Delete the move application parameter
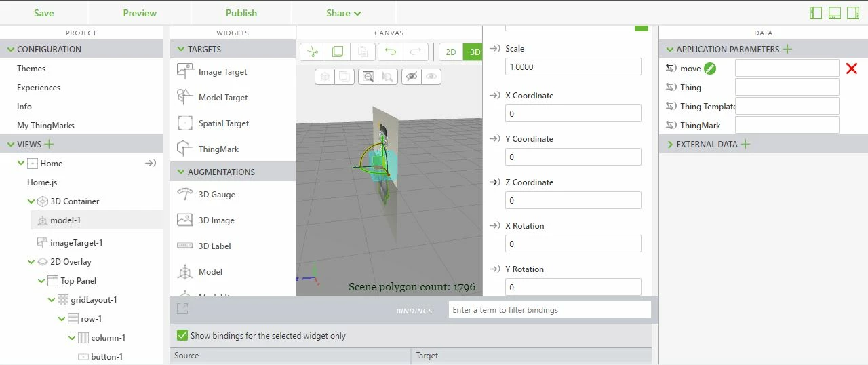The height and width of the screenshot is (365, 868). (x=852, y=68)
